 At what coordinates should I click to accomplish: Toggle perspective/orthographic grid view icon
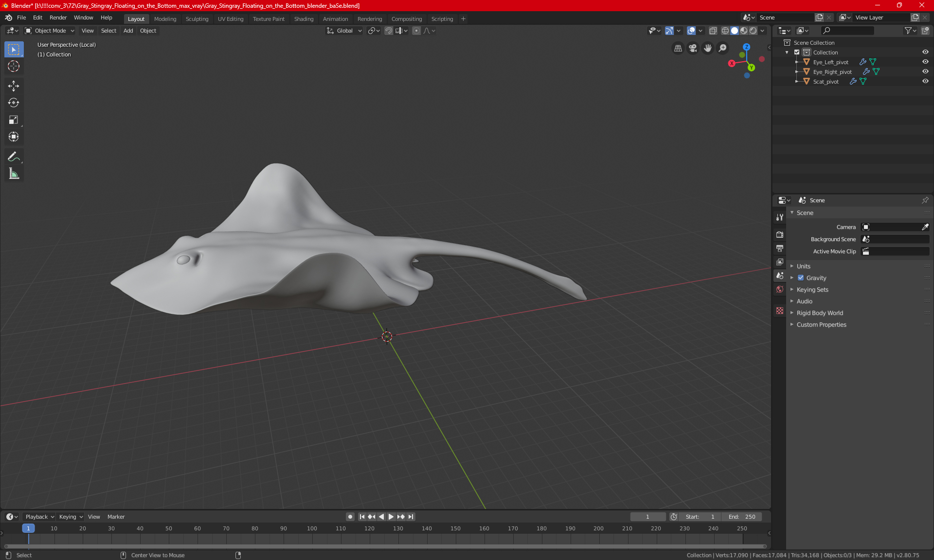click(x=678, y=48)
